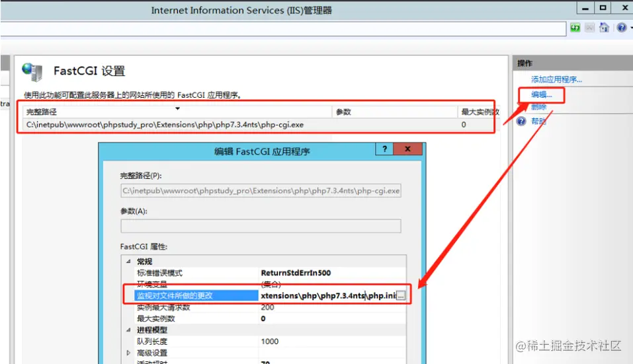The image size is (633, 364).
Task: Collapse the 进程模型 property group
Action: (x=128, y=330)
